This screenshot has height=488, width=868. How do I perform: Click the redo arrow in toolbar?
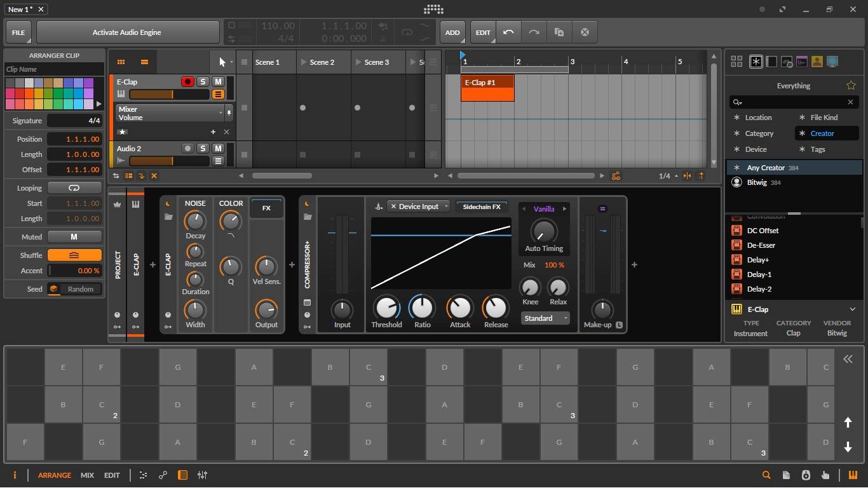click(x=534, y=32)
